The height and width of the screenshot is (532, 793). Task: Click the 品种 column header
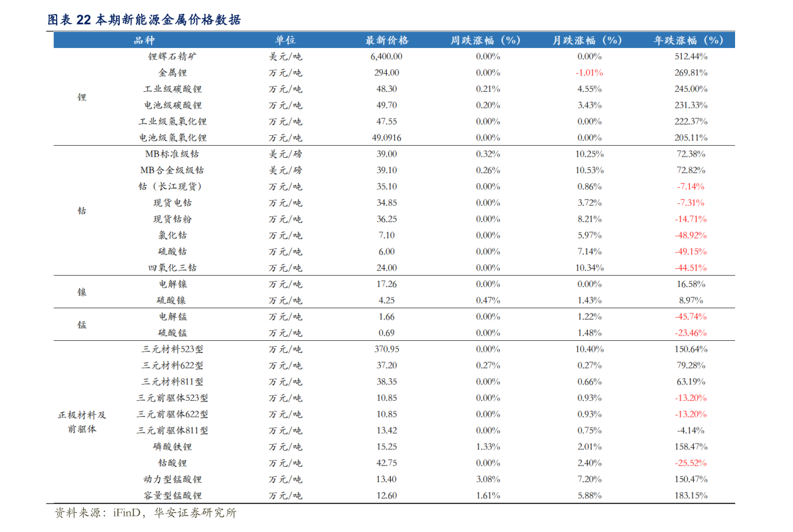pos(144,40)
